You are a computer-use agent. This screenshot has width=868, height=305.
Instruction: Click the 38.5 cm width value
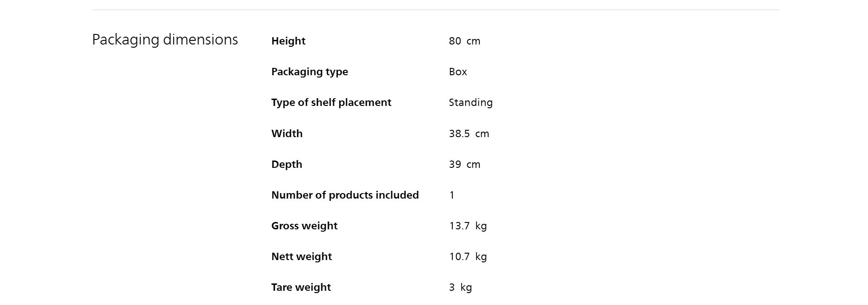[x=469, y=133]
